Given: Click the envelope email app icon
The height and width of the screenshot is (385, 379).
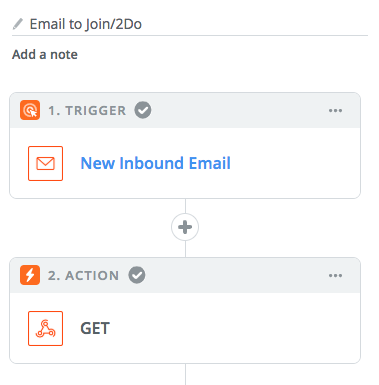Looking at the screenshot, I should (x=45, y=163).
